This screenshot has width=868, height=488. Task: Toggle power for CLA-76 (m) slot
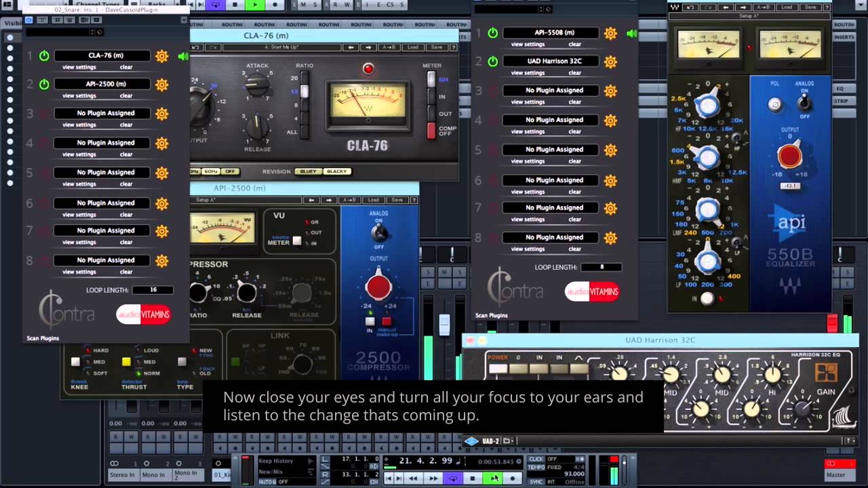tap(44, 56)
